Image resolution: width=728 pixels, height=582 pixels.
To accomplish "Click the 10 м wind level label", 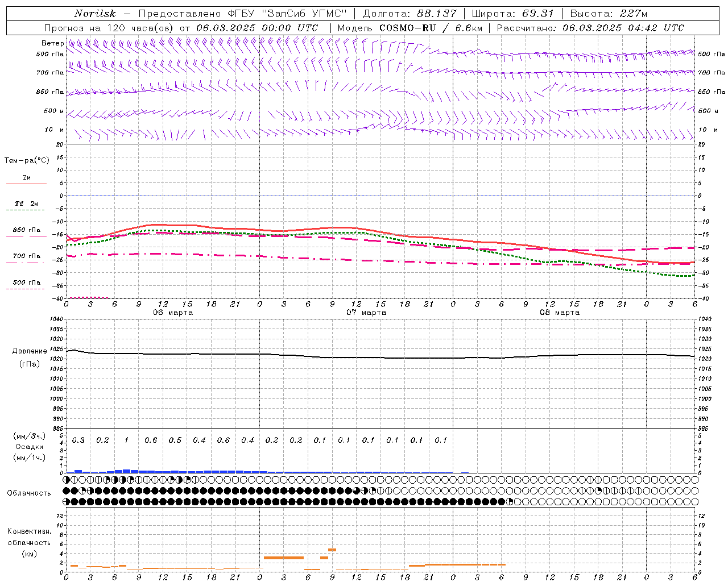I will pyautogui.click(x=54, y=130).
